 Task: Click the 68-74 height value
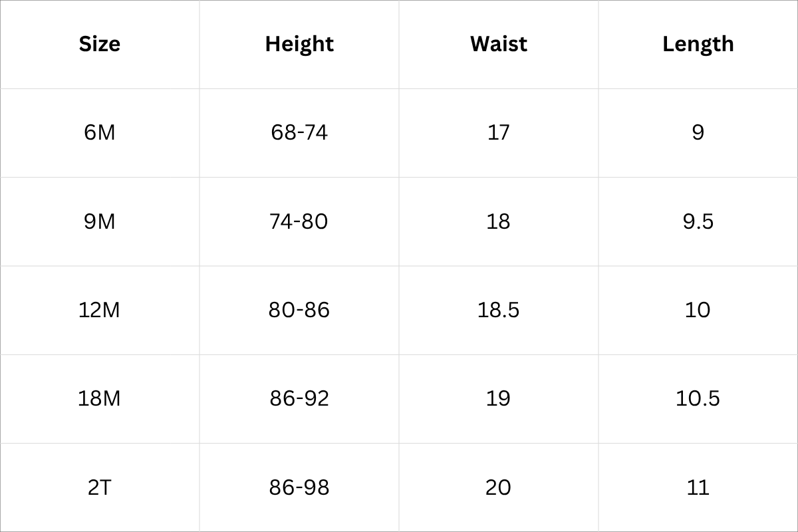[299, 132]
